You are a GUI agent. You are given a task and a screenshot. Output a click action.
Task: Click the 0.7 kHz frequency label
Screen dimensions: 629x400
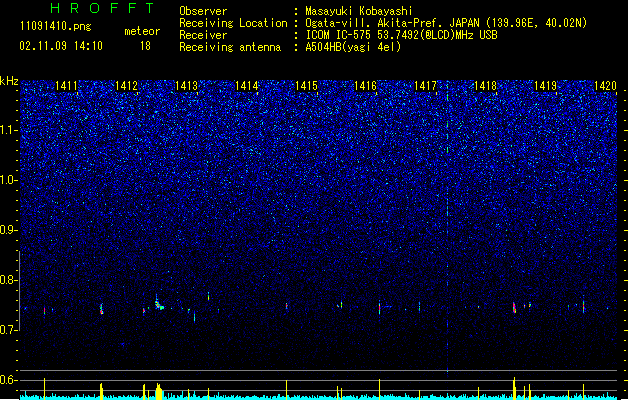pyautogui.click(x=9, y=330)
